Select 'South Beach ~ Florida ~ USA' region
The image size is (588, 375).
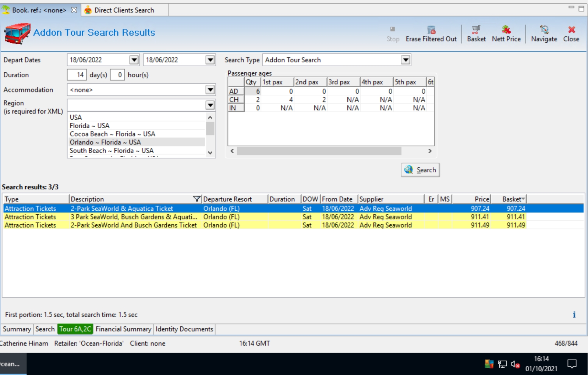[x=137, y=150]
